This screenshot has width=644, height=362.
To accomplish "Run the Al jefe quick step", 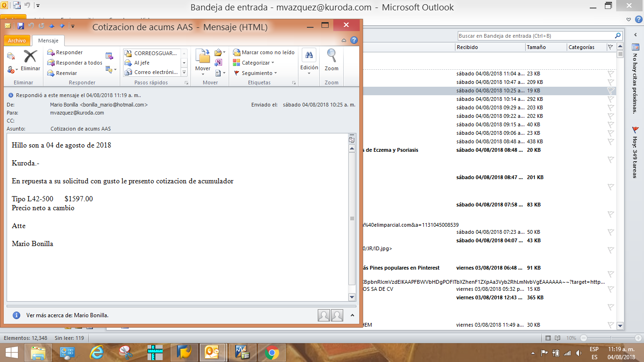I will [151, 63].
